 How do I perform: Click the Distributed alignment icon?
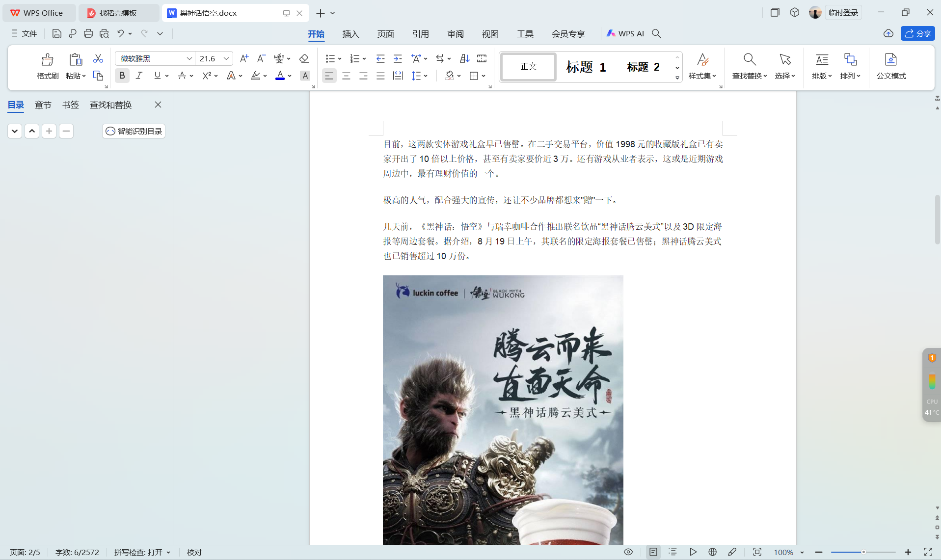click(x=398, y=76)
